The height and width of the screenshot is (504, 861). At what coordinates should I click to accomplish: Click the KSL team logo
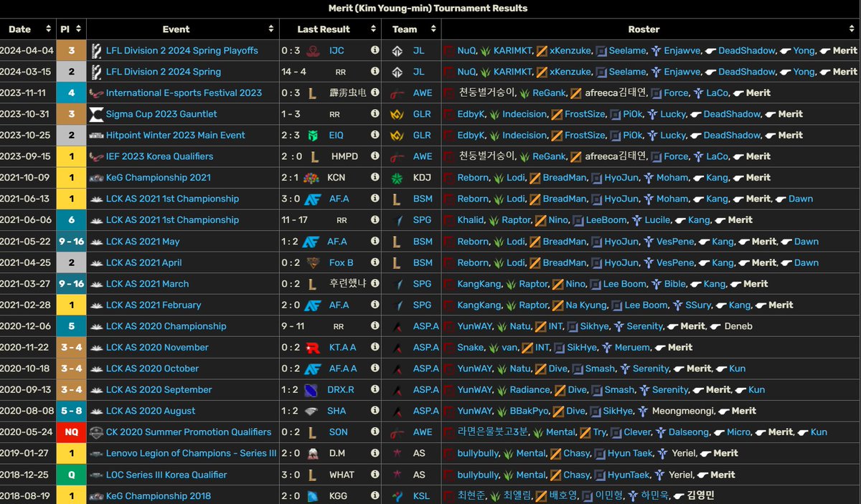397,496
